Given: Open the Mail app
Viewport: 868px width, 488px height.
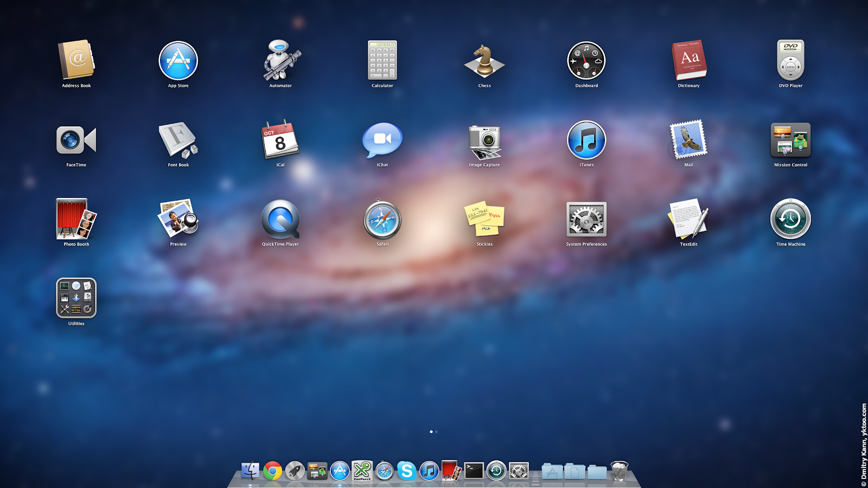Looking at the screenshot, I should (688, 139).
